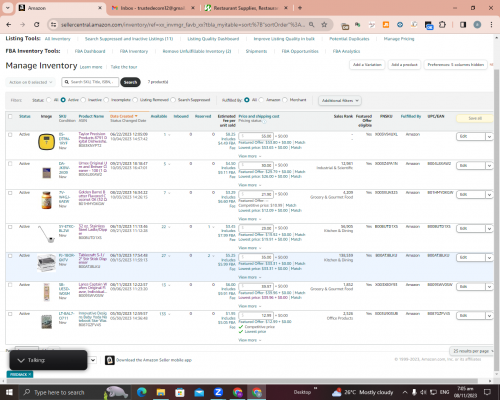Click the Amazon Seller mobile app icon
This screenshot has height=400, width=500.
pyautogui.click(x=110, y=360)
